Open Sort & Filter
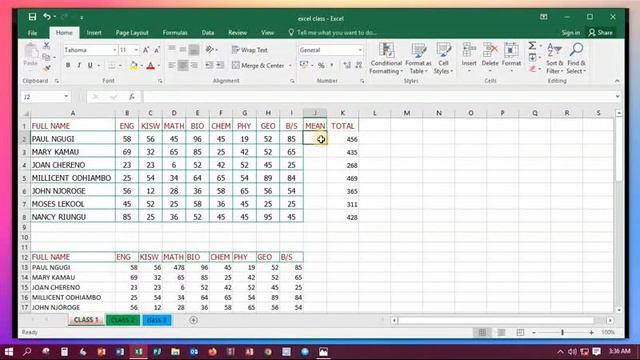The width and height of the screenshot is (640, 360). coord(554,58)
